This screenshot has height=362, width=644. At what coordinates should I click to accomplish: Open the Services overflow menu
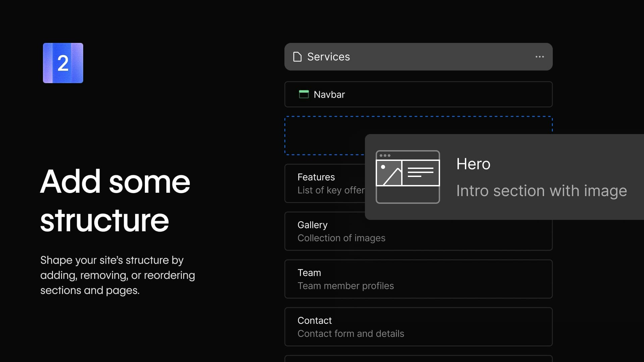[x=539, y=57]
